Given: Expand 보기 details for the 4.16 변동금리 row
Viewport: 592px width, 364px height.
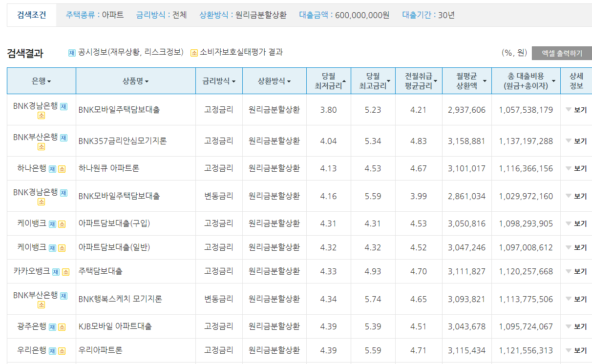Looking at the screenshot, I should pos(576,196).
